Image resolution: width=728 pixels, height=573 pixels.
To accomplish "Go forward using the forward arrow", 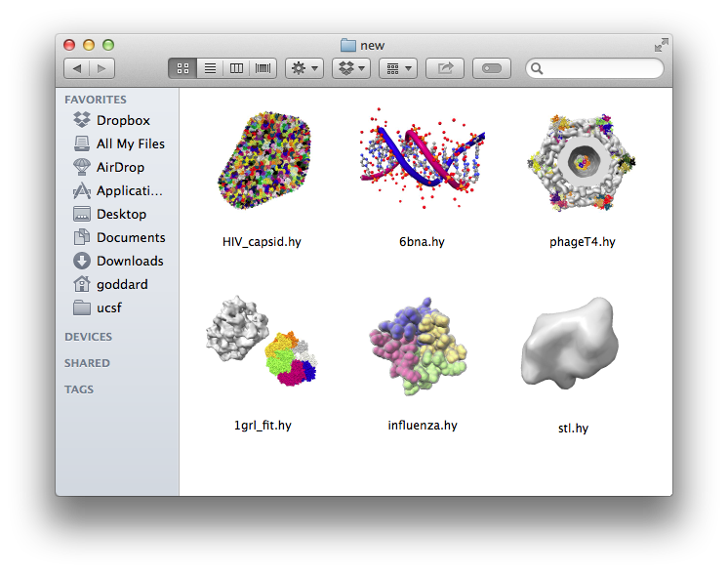I will [102, 68].
